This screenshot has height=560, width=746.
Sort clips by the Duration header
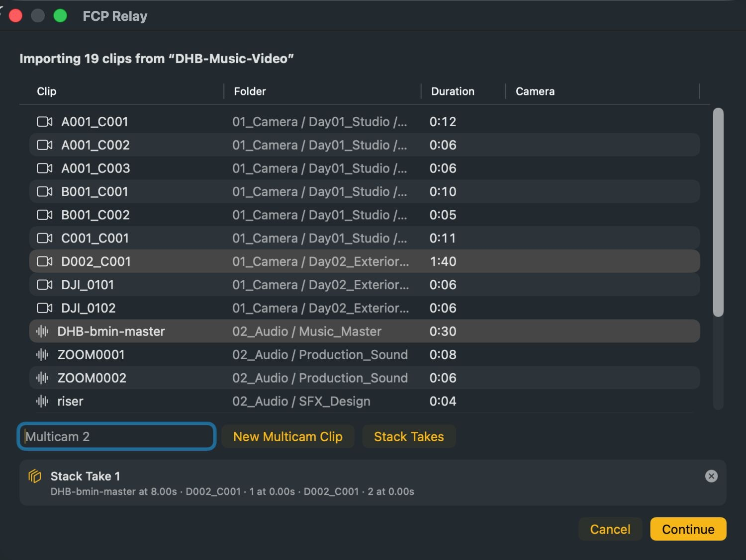pos(453,91)
